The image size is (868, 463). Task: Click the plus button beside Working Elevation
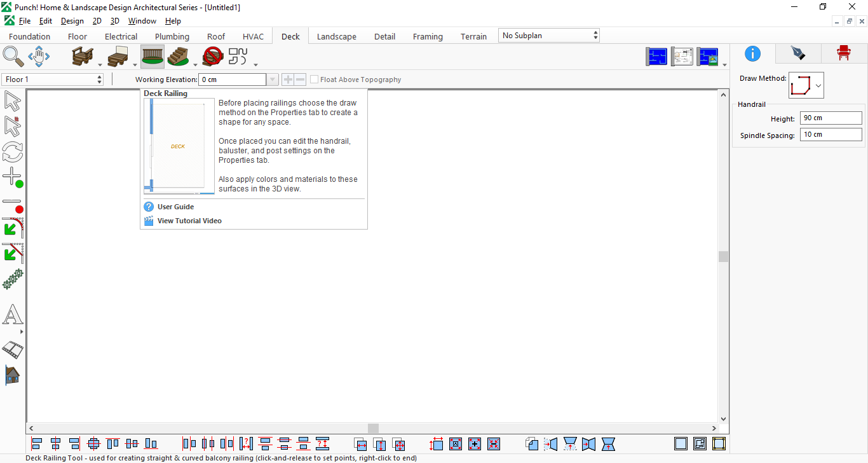(x=288, y=79)
